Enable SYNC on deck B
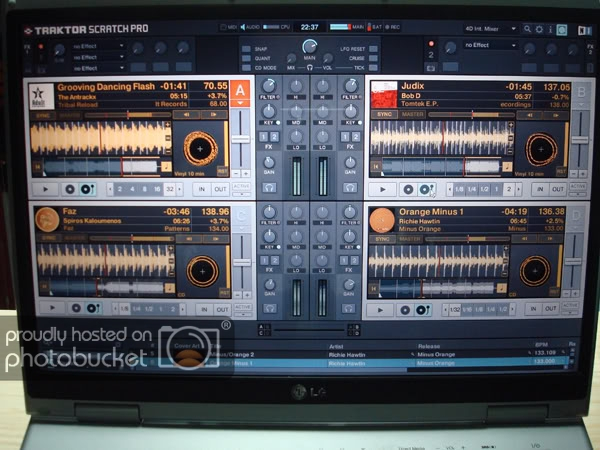 click(384, 114)
